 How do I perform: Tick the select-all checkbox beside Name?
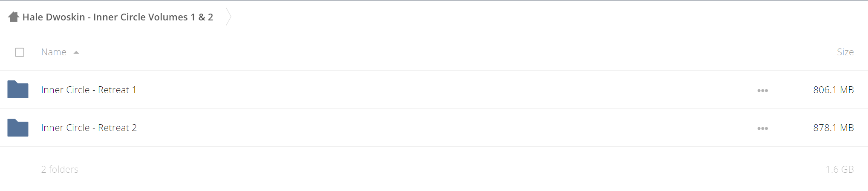[x=20, y=52]
